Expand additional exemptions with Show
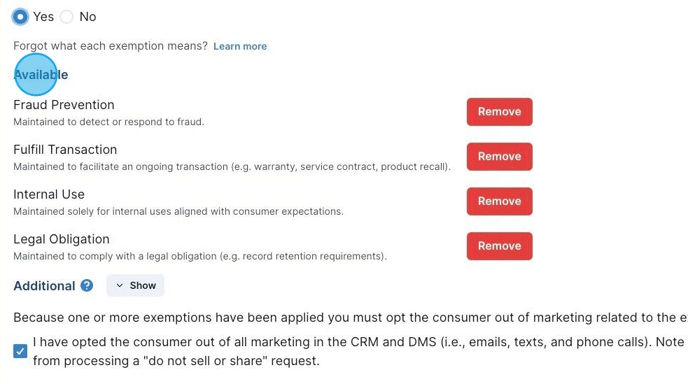Screen dimensions: 688x384 click(135, 285)
